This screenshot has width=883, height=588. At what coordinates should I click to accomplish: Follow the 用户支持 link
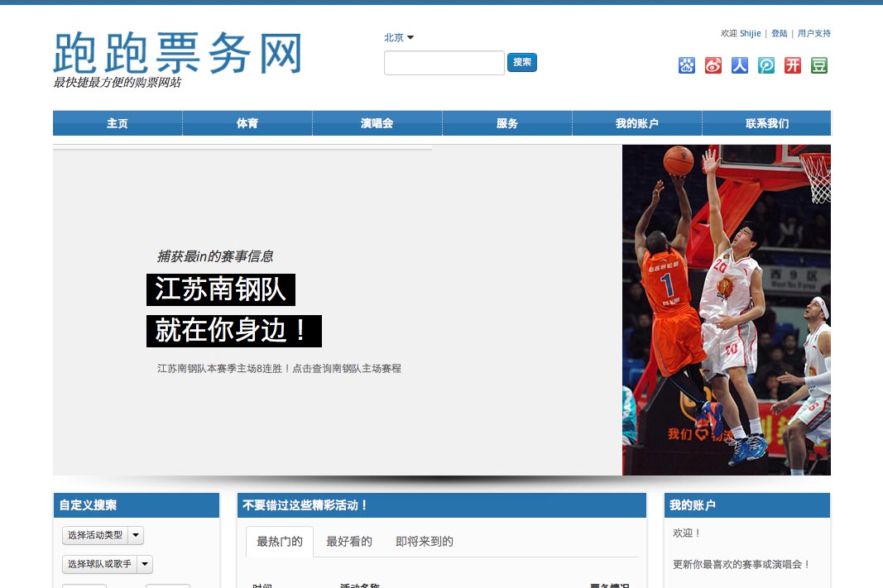pos(814,34)
